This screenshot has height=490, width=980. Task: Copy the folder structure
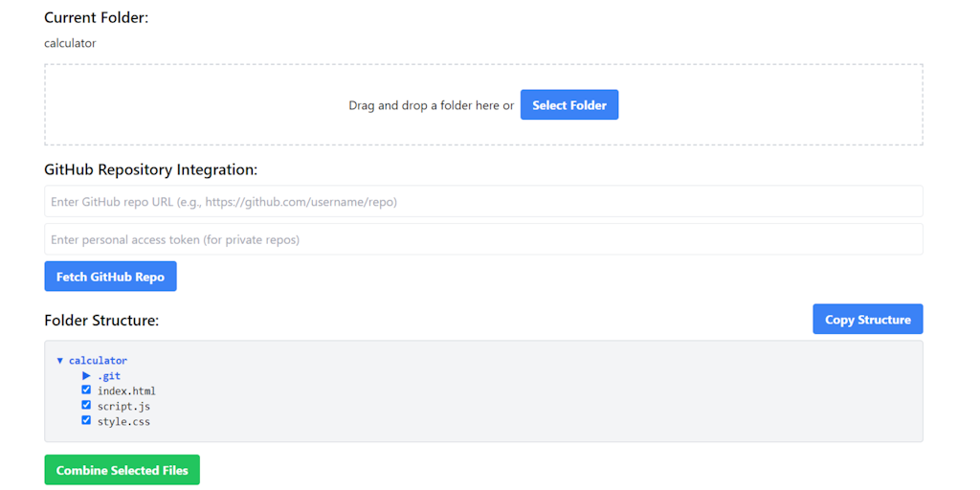pyautogui.click(x=867, y=320)
